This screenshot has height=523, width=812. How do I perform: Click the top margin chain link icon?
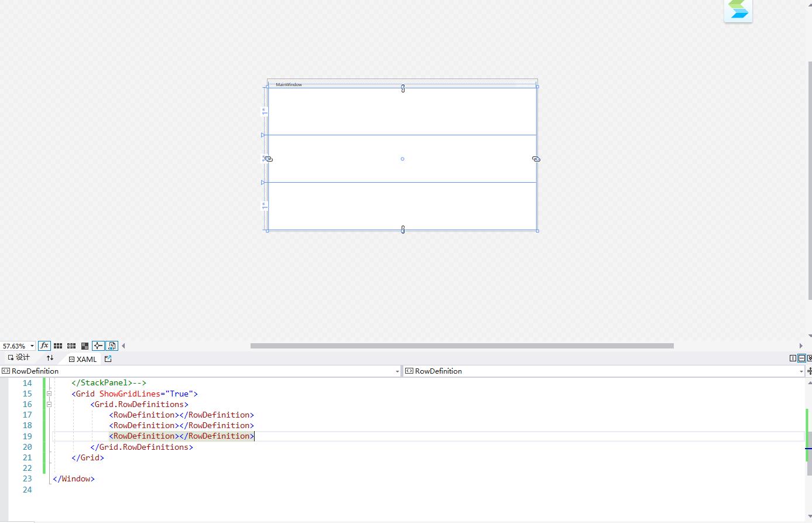click(x=403, y=88)
